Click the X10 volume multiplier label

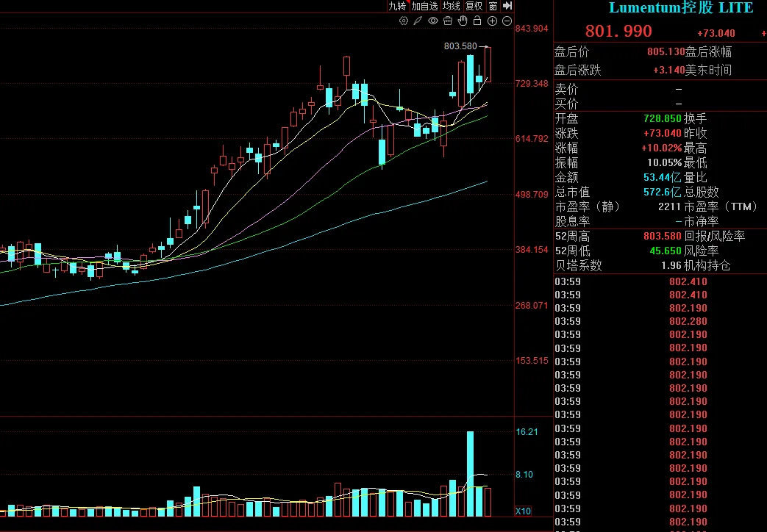click(523, 511)
